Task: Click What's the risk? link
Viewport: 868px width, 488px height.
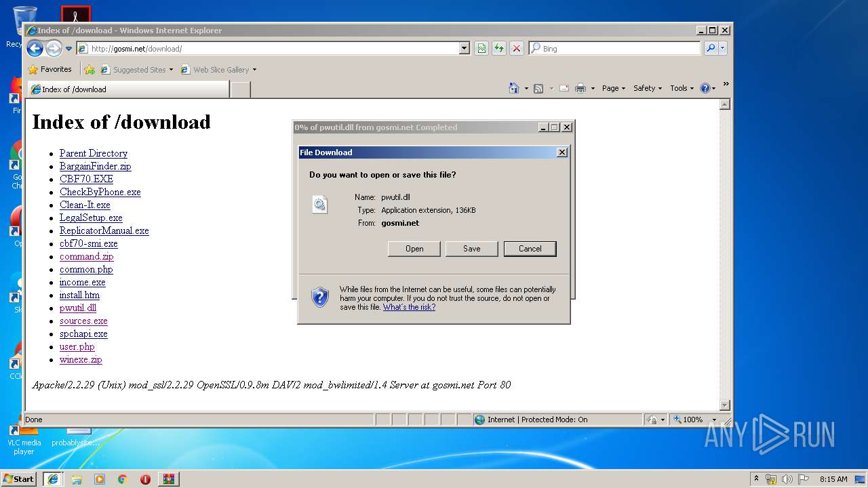Action: (409, 307)
